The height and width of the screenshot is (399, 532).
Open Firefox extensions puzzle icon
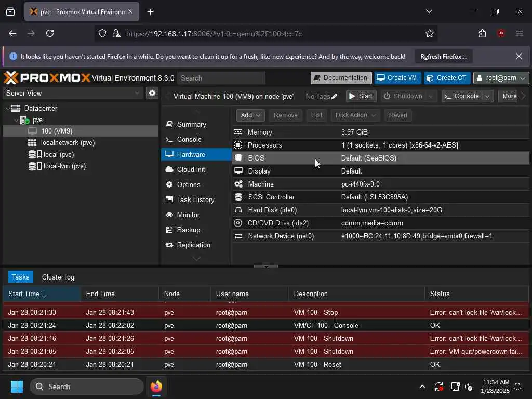coord(482,33)
